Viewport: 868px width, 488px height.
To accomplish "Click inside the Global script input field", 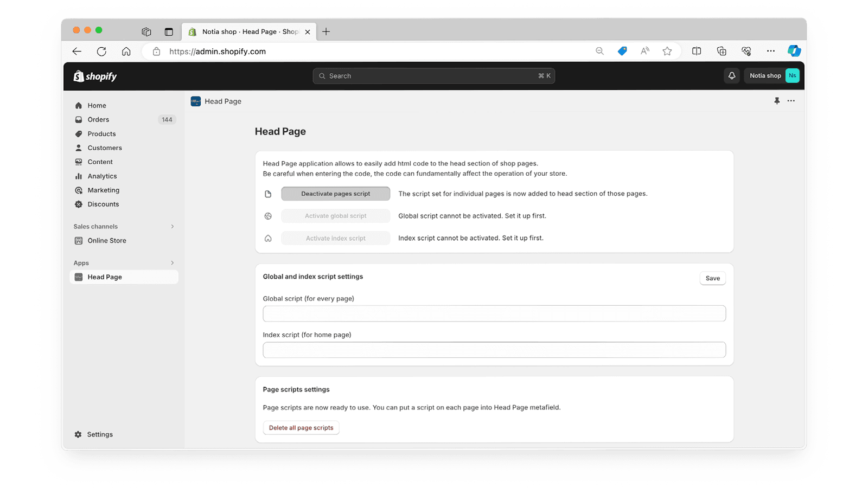I will 494,313.
